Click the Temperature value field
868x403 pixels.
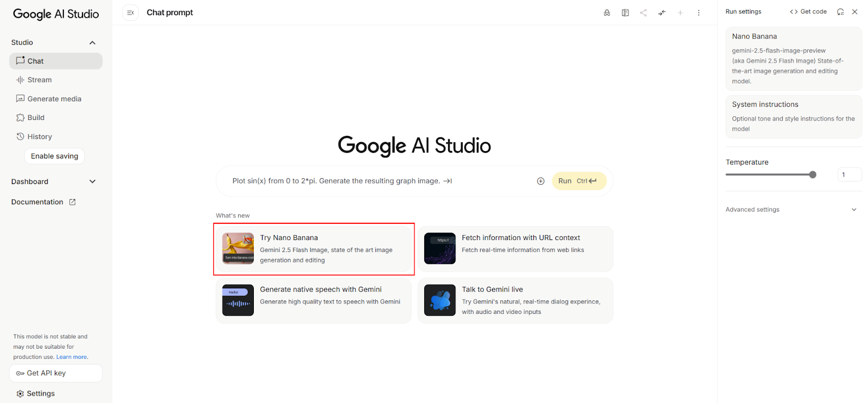tap(850, 175)
